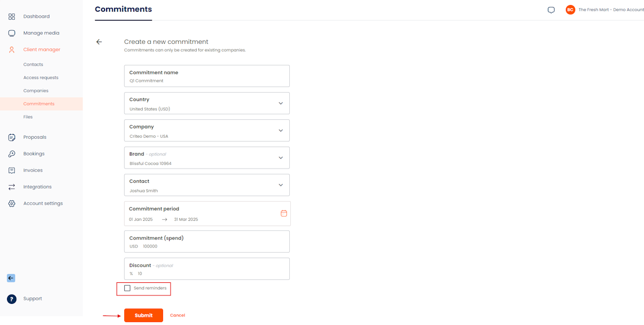Expand the Country dropdown
Viewport: 644px width, 325px height.
click(x=281, y=104)
